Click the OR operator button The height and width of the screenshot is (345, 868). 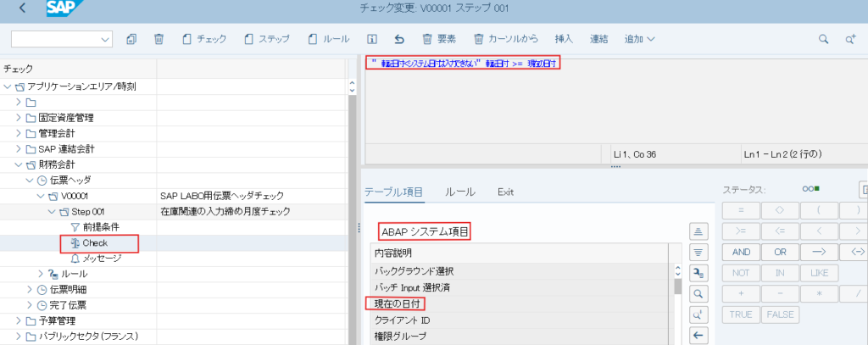pos(780,252)
